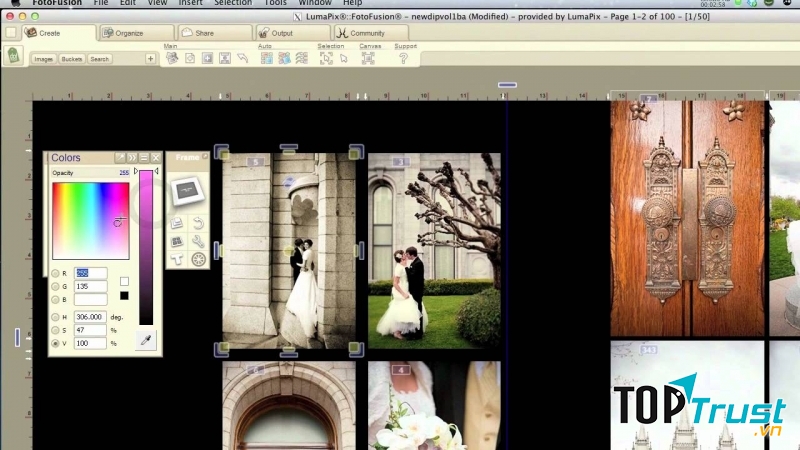The width and height of the screenshot is (800, 450).
Task: Select the kissing couple on lawn photo
Action: point(434,251)
